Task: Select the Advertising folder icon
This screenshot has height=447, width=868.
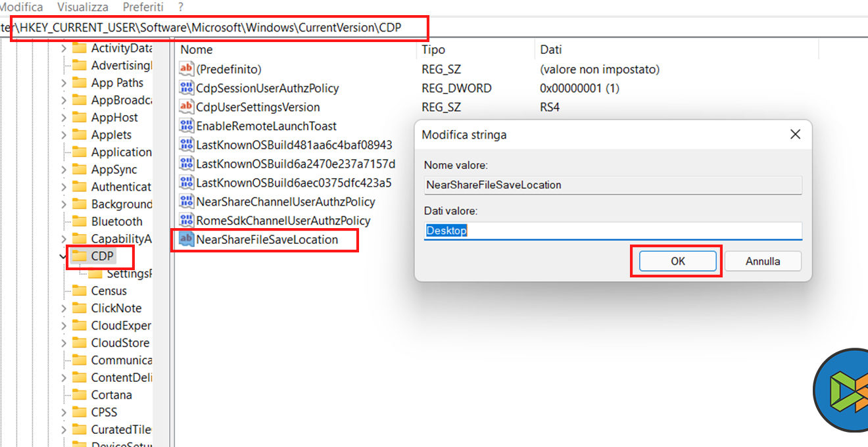Action: [x=80, y=65]
